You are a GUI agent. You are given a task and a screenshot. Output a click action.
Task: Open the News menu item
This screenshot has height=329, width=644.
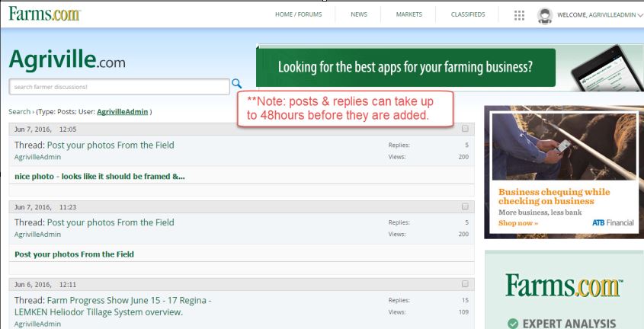click(359, 14)
